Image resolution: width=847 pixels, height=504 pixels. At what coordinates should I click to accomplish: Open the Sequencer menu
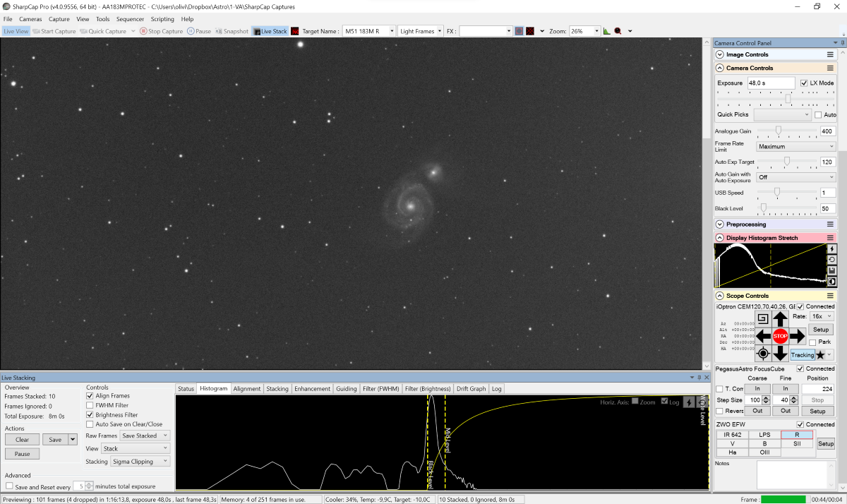(x=130, y=19)
